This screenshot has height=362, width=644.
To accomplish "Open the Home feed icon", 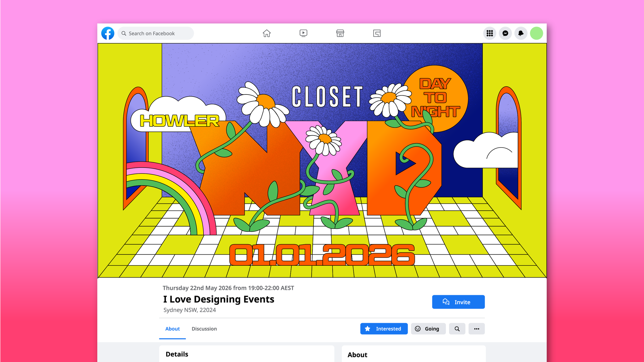I will (x=267, y=33).
